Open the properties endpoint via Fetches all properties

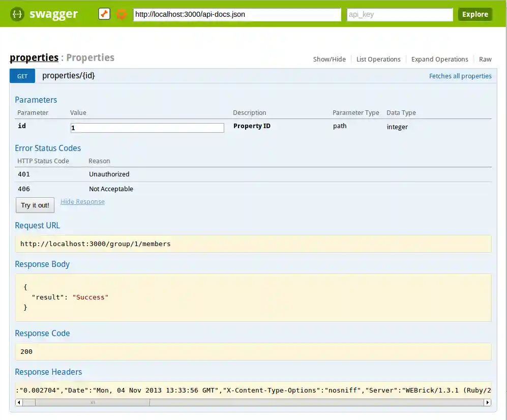coord(460,76)
